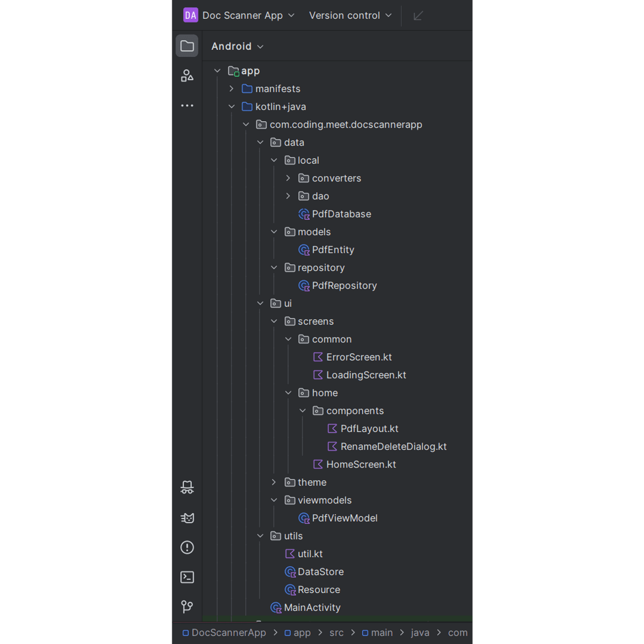Expand the converters package
644x644 pixels.
coord(288,178)
